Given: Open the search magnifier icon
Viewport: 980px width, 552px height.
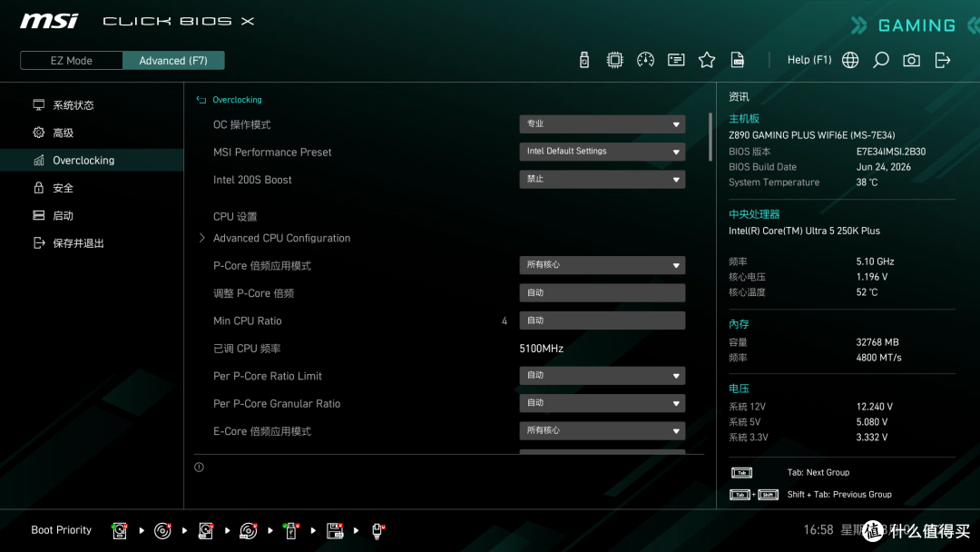Looking at the screenshot, I should click(x=880, y=60).
